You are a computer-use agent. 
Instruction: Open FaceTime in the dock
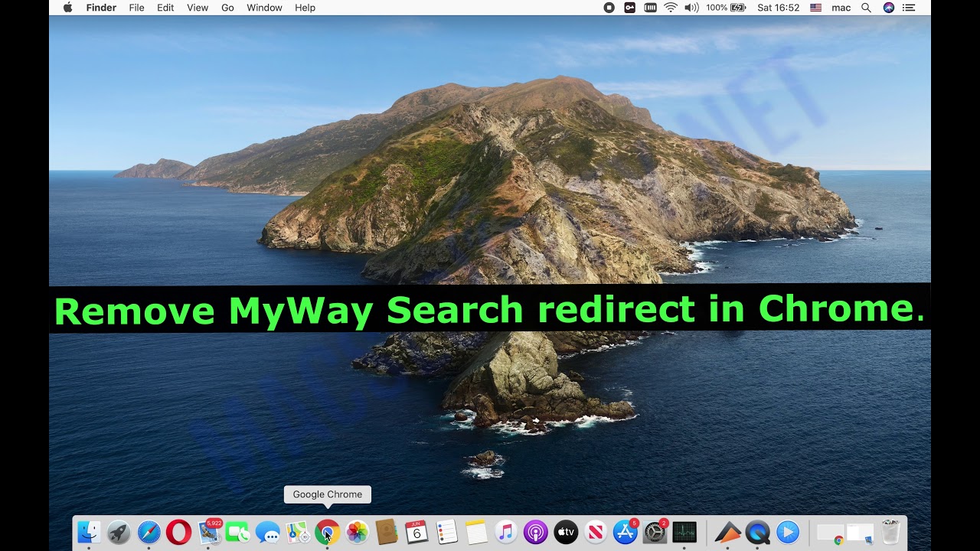click(x=238, y=532)
